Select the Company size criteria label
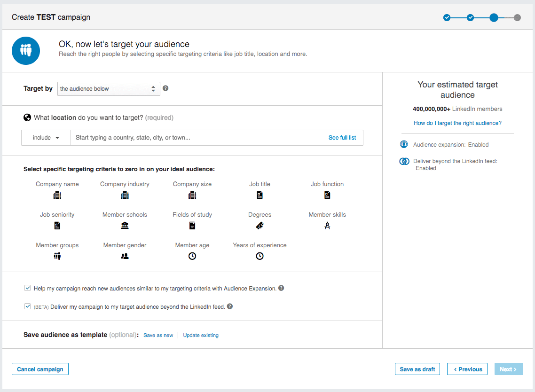The width and height of the screenshot is (535, 392). pyautogui.click(x=192, y=184)
